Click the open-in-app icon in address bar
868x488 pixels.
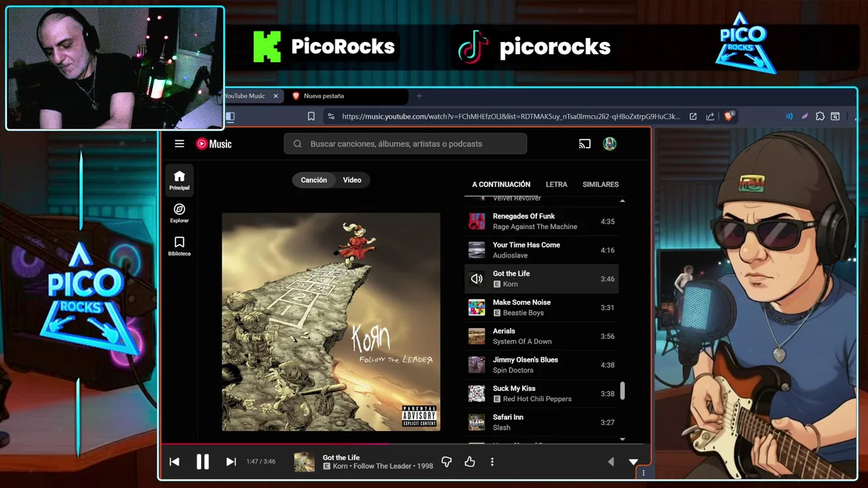coord(693,117)
